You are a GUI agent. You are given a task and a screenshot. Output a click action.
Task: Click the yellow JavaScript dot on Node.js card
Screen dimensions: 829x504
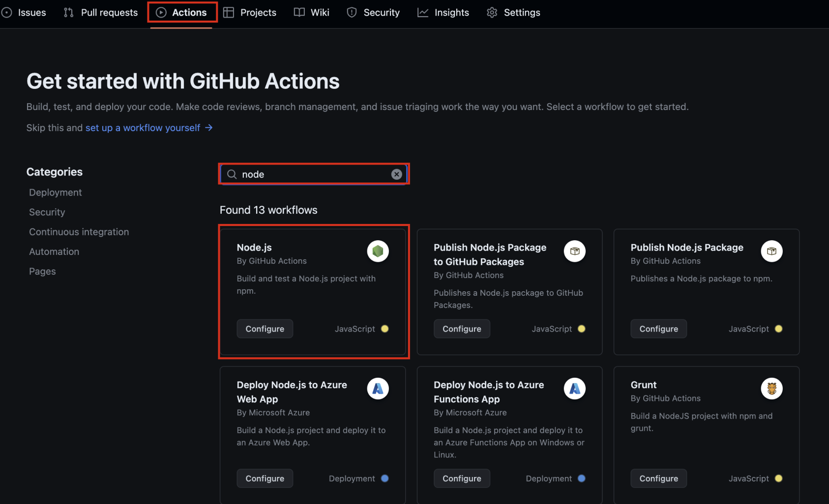[385, 329]
